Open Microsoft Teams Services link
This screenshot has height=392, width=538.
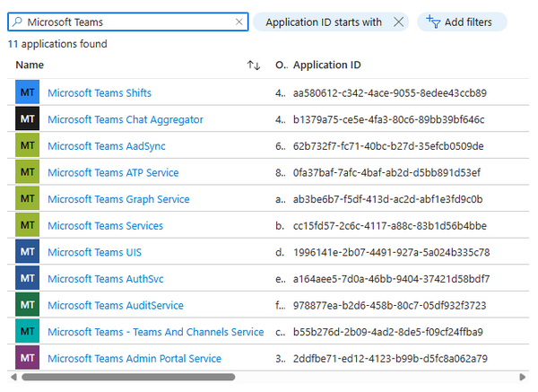point(105,226)
